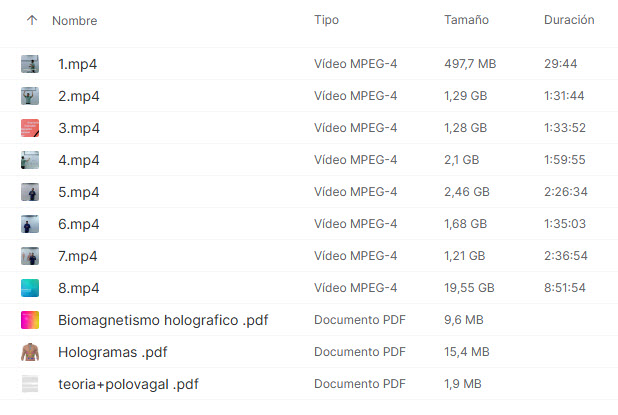Image resolution: width=618 pixels, height=415 pixels.
Task: Open teoria+polovagal .pdf document name
Action: (x=128, y=384)
